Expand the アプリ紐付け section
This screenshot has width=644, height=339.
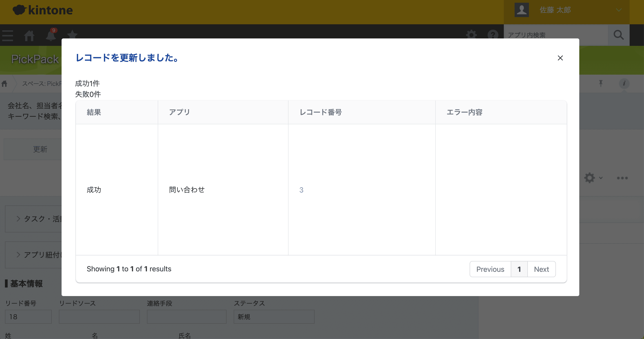click(33, 255)
